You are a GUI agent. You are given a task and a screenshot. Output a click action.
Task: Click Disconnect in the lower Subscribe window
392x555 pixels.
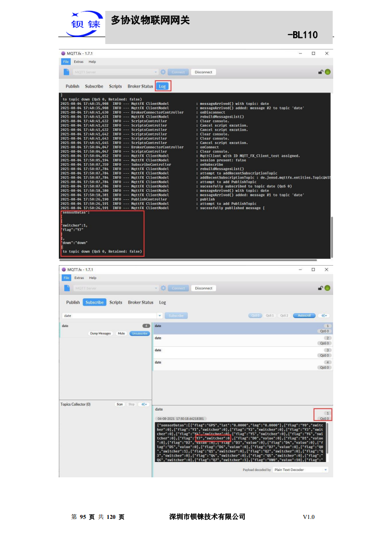[x=204, y=288]
